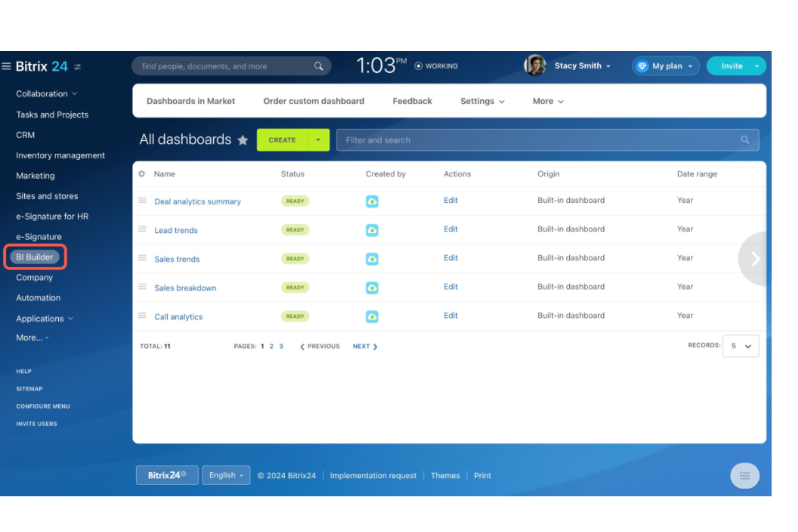
Task: Open the row menu for Lead trends
Action: coord(142,229)
